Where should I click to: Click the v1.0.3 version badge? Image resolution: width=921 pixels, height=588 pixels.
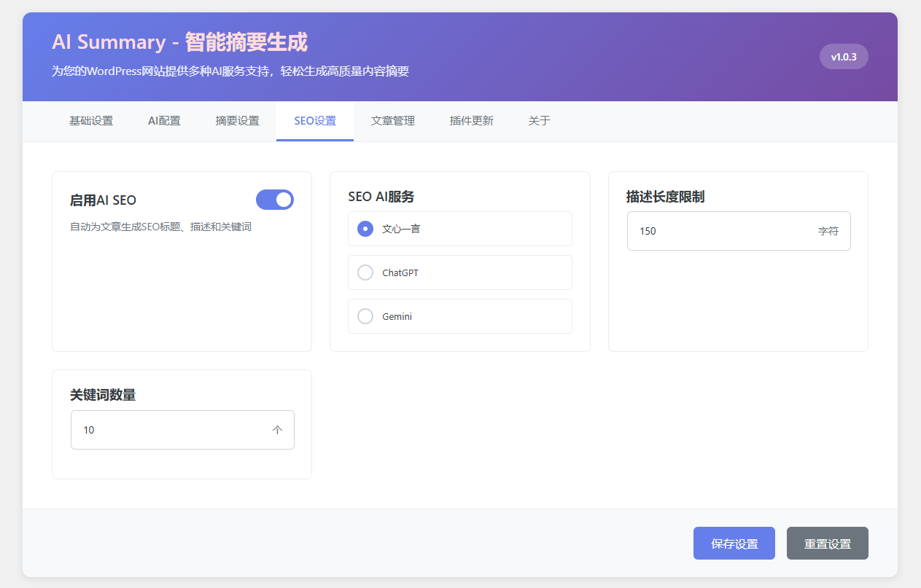(844, 56)
